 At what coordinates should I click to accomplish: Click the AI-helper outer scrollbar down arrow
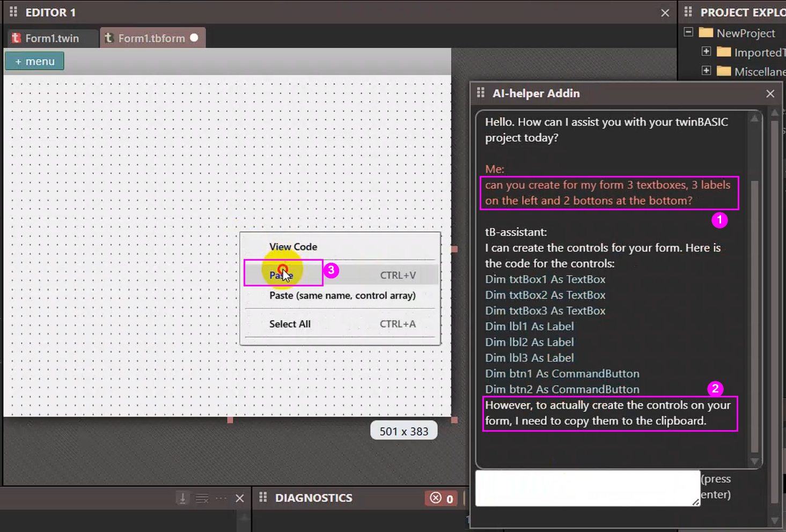775,521
